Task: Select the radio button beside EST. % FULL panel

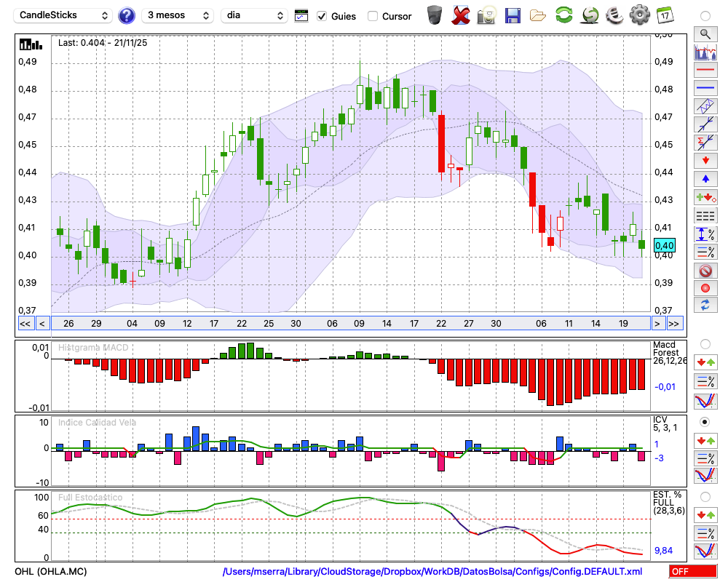Action: (x=705, y=497)
